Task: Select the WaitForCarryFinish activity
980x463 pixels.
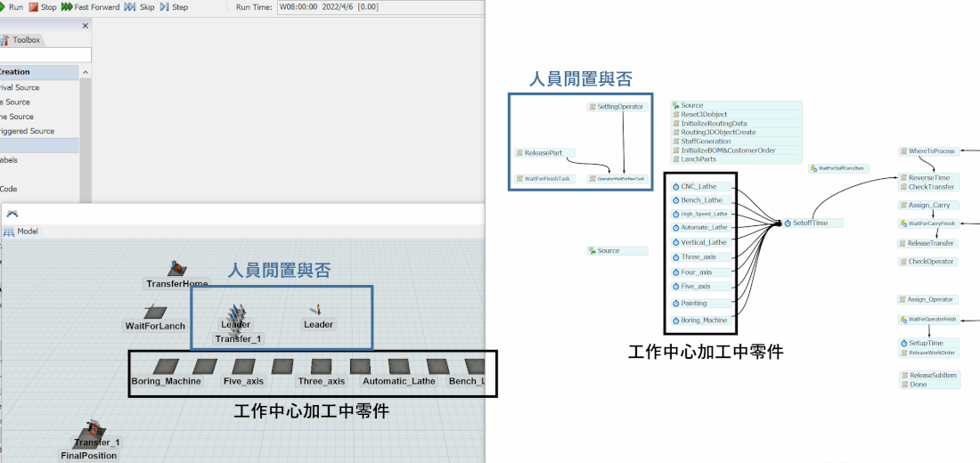Action: click(x=930, y=223)
